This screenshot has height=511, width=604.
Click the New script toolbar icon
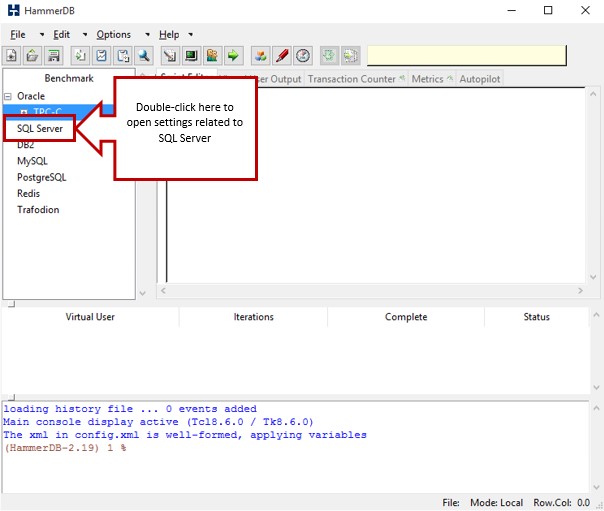pos(12,56)
